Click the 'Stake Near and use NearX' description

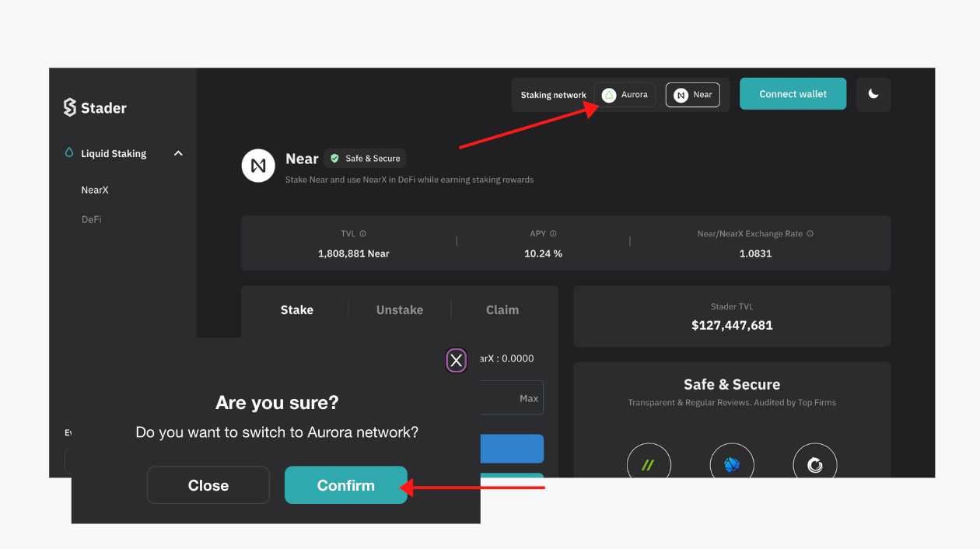pos(410,180)
